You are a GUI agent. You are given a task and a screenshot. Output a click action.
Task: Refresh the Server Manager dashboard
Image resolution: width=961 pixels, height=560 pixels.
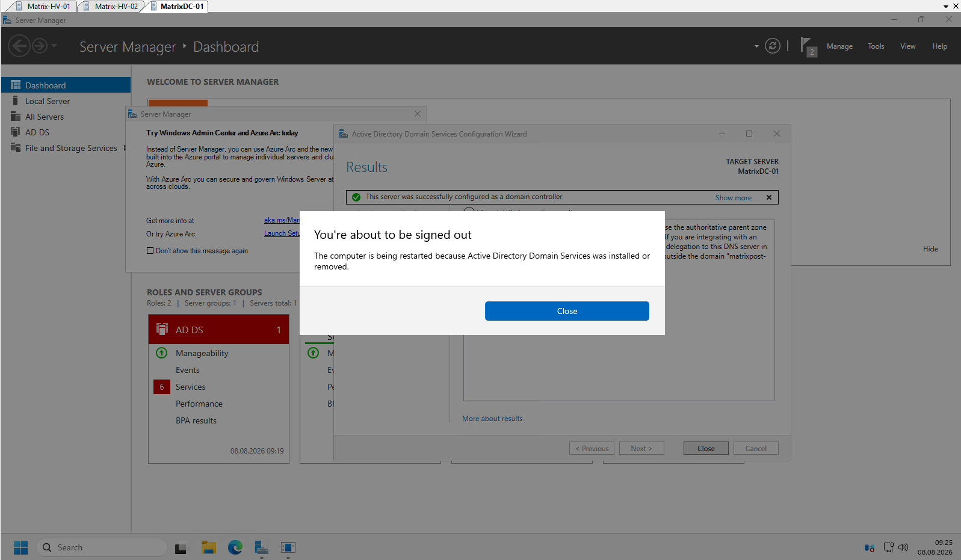point(773,46)
